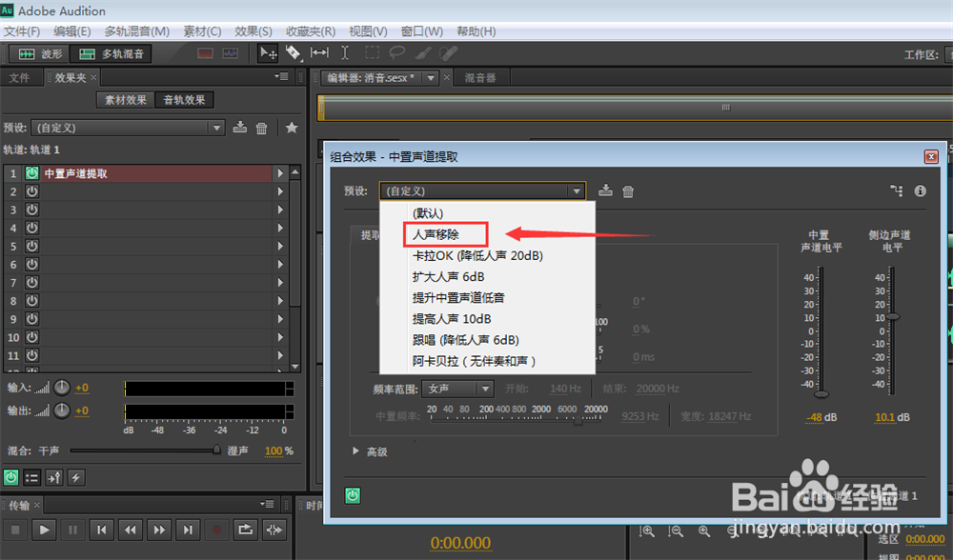Adjust the center channel level slider
This screenshot has height=560, width=953.
(x=821, y=394)
